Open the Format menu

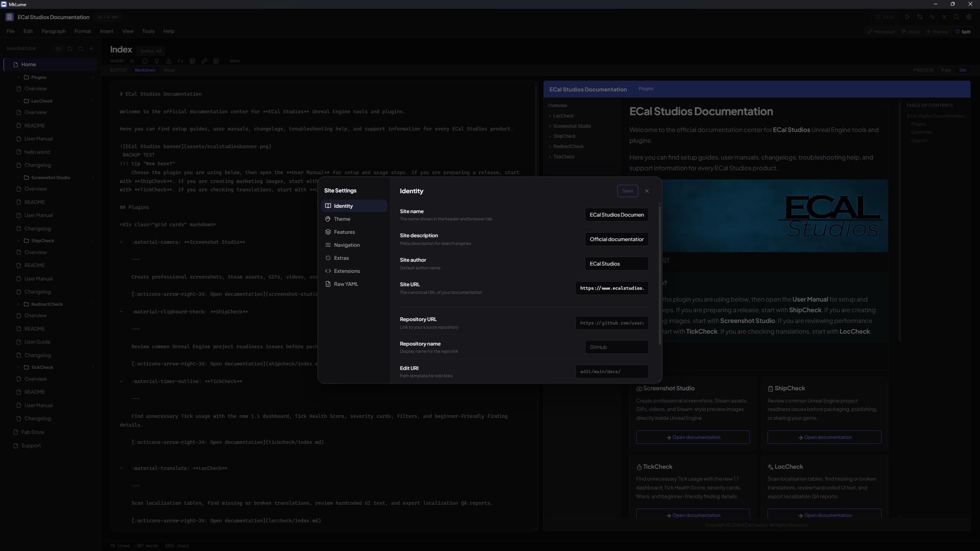[83, 31]
